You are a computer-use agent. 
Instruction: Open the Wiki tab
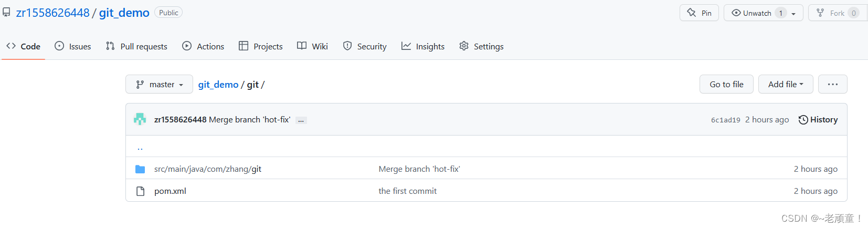coord(312,46)
